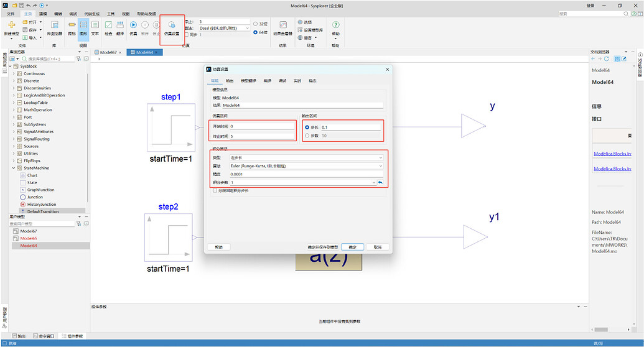This screenshot has height=347, width=644.
Task: Select the 步数 radio button in dialog
Action: click(x=307, y=136)
